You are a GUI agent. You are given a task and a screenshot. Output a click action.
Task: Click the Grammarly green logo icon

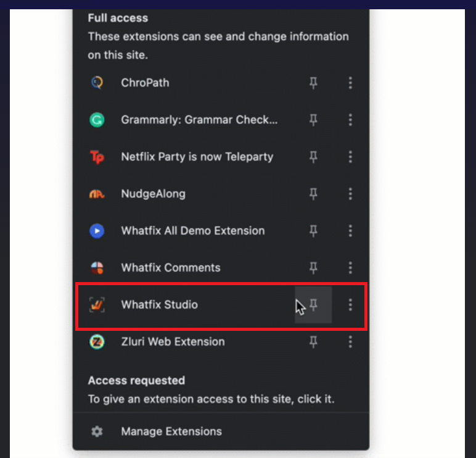pyautogui.click(x=97, y=120)
